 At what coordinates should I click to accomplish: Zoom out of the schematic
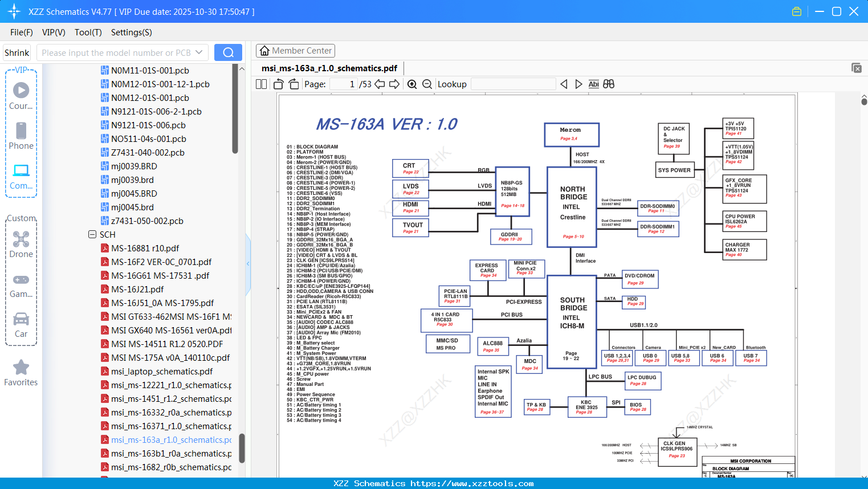[x=427, y=84]
